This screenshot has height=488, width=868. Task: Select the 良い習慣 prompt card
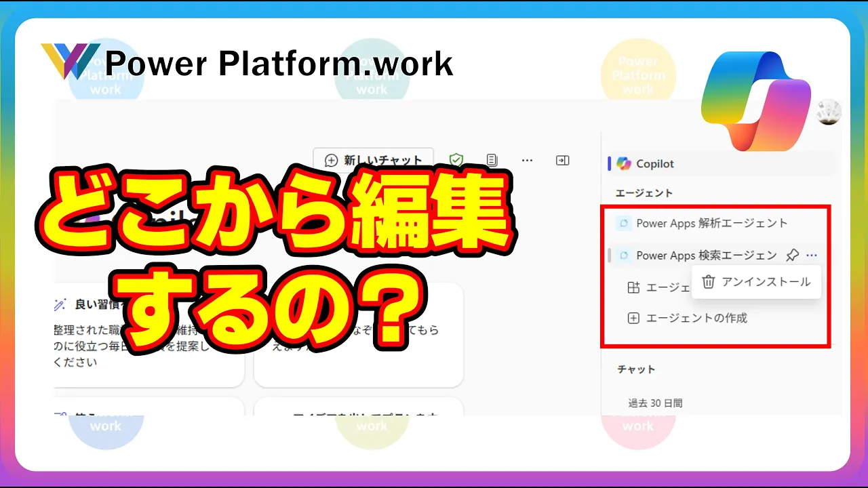tap(149, 335)
